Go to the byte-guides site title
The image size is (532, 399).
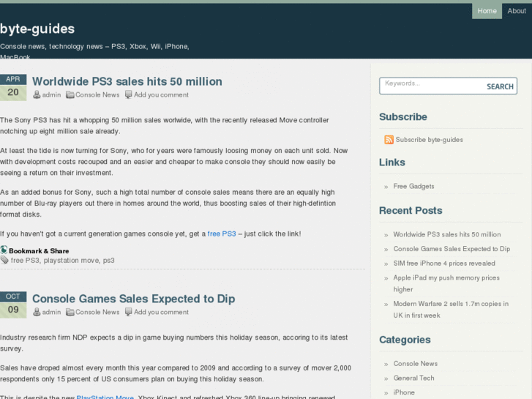coord(37,29)
